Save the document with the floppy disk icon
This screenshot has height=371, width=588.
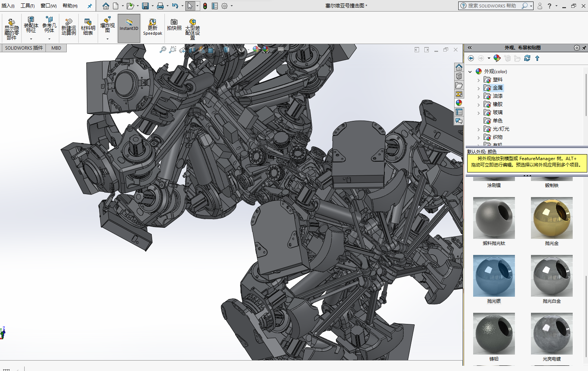(x=145, y=6)
